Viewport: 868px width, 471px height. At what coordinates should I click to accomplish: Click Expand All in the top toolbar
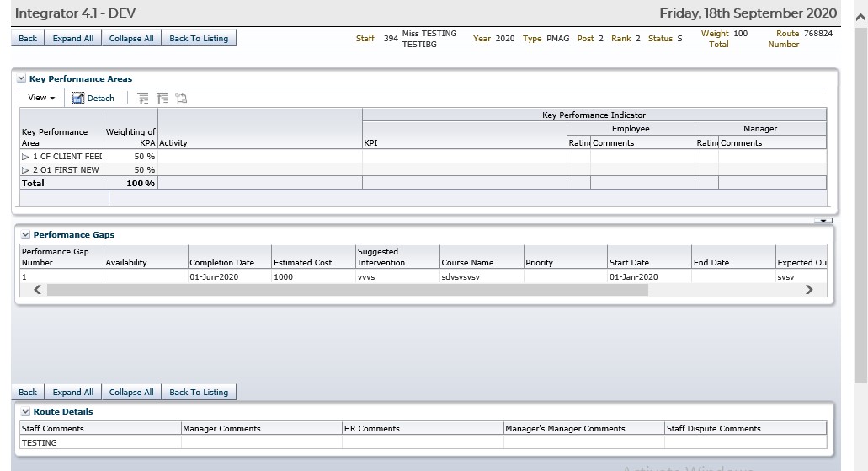pos(73,39)
